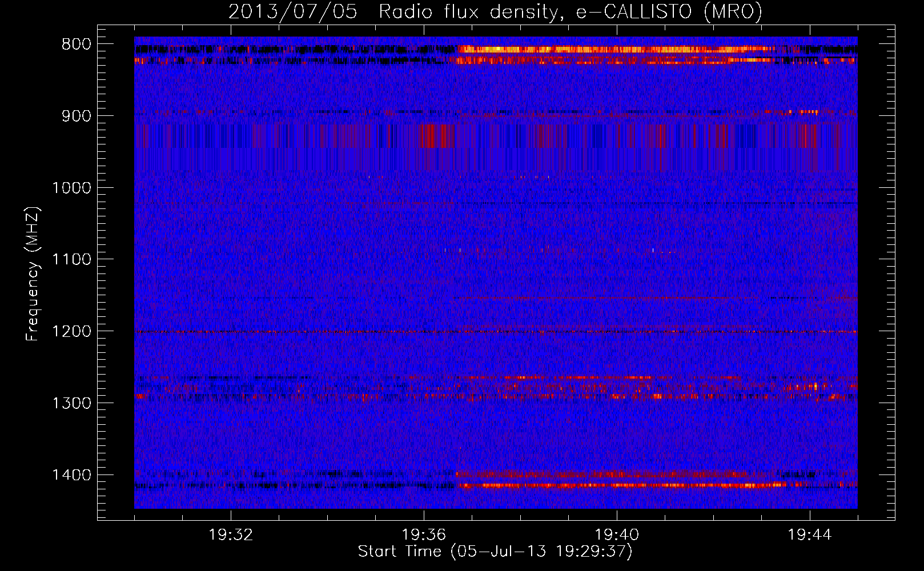924x571 pixels.
Task: Click the plot title '2013/07/05 Radio flux density, e-CALLISTO (MRO)'
Action: point(495,11)
